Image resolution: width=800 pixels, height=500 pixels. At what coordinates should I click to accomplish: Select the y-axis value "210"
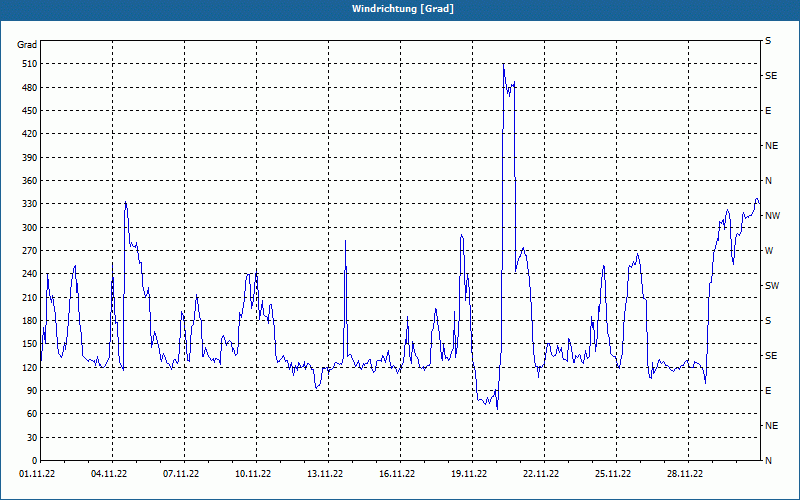[30, 297]
